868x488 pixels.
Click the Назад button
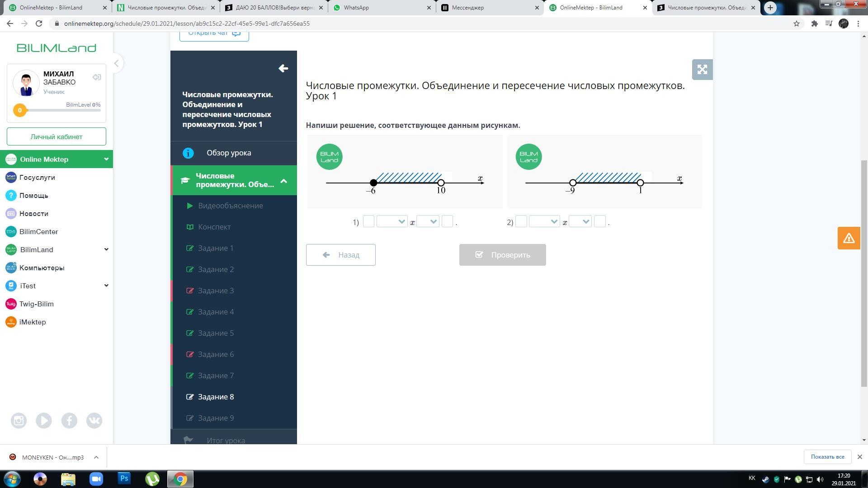(340, 255)
